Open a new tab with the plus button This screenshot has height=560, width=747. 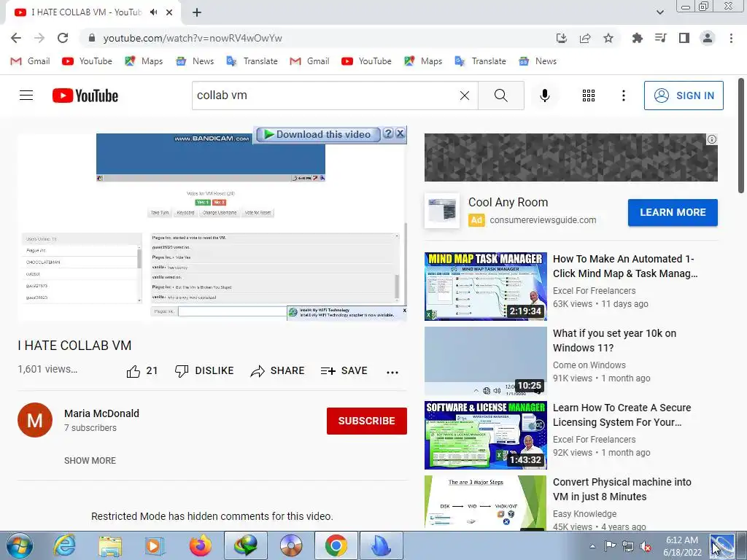197,12
